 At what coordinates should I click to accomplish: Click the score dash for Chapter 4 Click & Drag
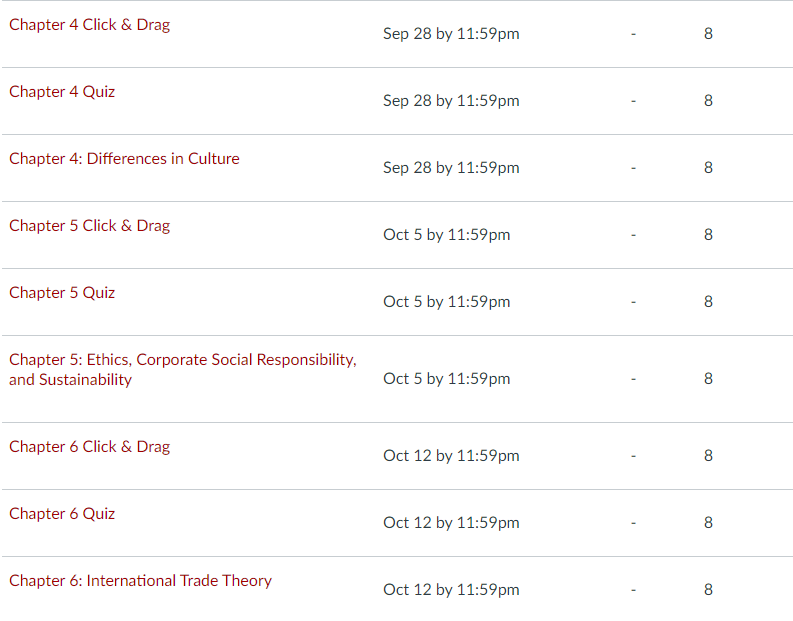pyautogui.click(x=633, y=34)
